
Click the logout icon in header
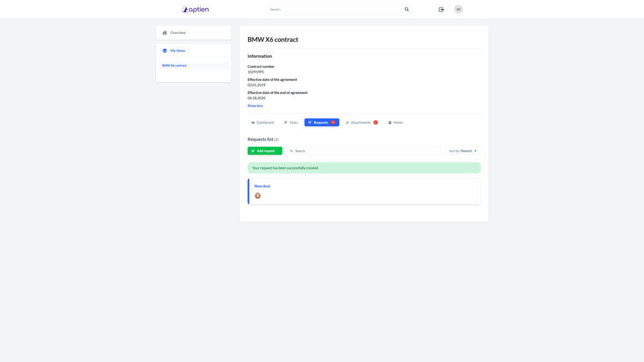point(441,9)
